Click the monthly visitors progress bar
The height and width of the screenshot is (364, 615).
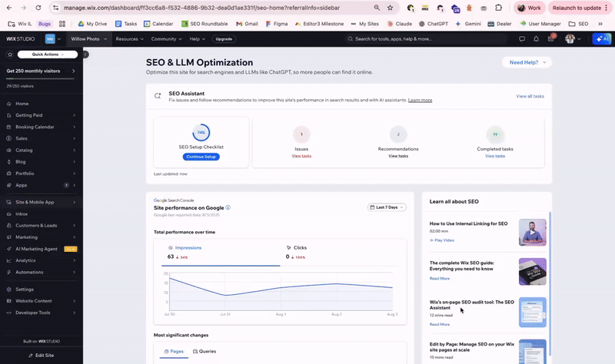pos(41,79)
